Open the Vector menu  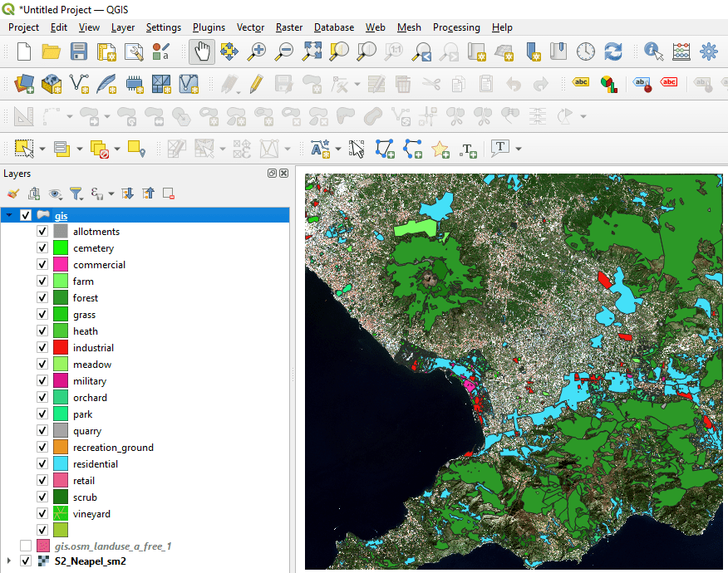pos(250,27)
